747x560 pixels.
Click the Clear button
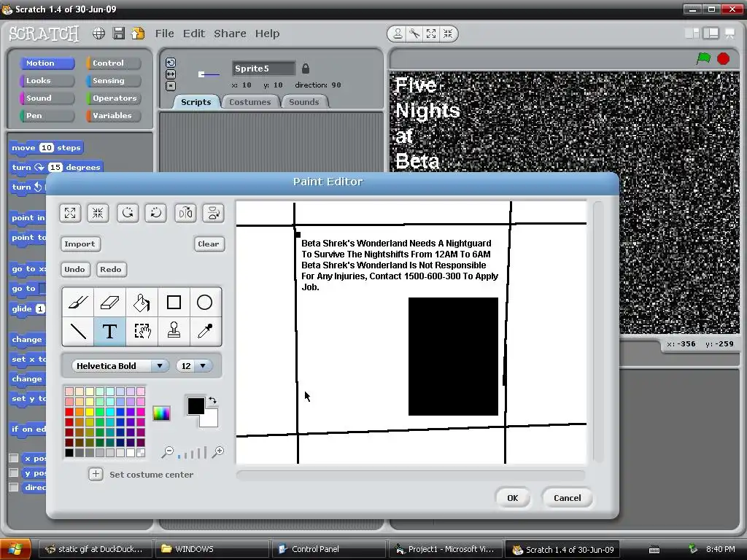pos(209,244)
